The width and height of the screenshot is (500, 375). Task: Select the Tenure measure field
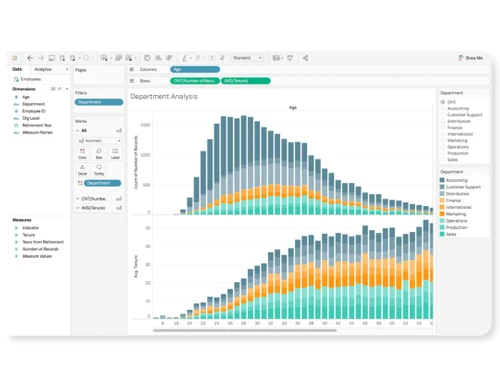coord(29,235)
